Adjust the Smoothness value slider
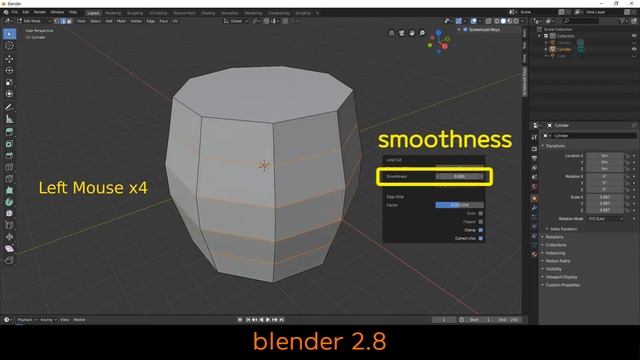This screenshot has width=640, height=360. (460, 177)
